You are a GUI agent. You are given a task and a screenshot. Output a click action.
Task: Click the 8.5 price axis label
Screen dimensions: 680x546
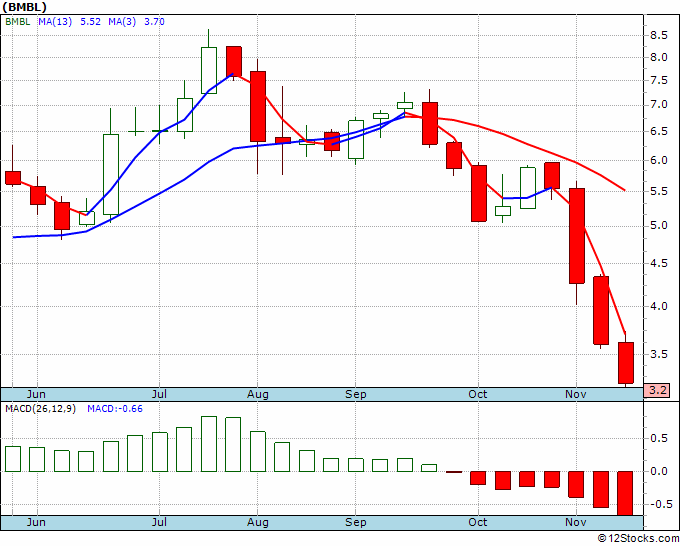click(658, 35)
